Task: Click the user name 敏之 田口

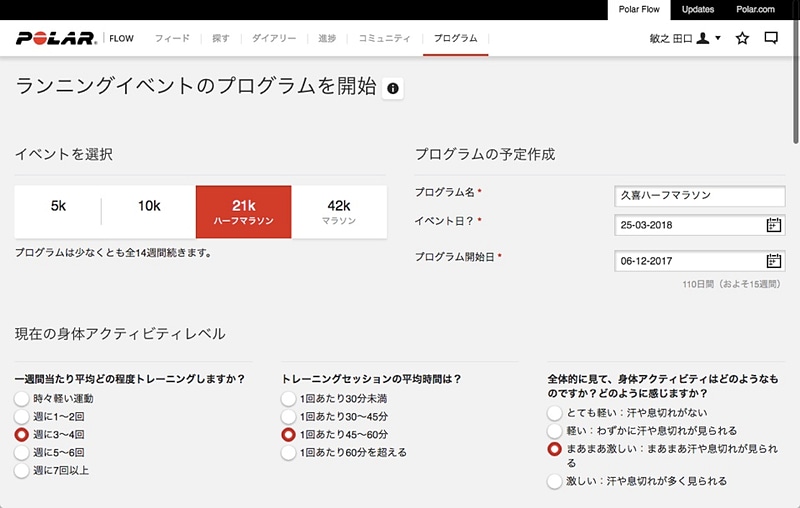Action: pyautogui.click(x=671, y=38)
